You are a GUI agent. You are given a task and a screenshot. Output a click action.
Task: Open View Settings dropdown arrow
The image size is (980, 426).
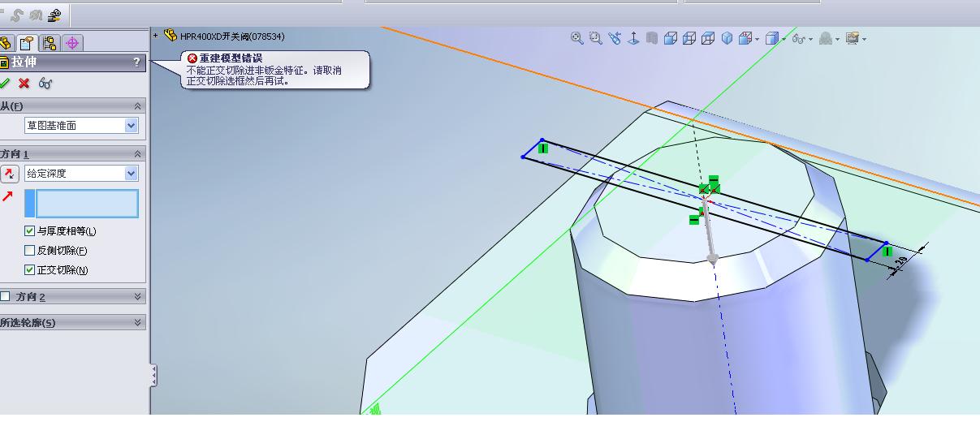click(x=864, y=39)
